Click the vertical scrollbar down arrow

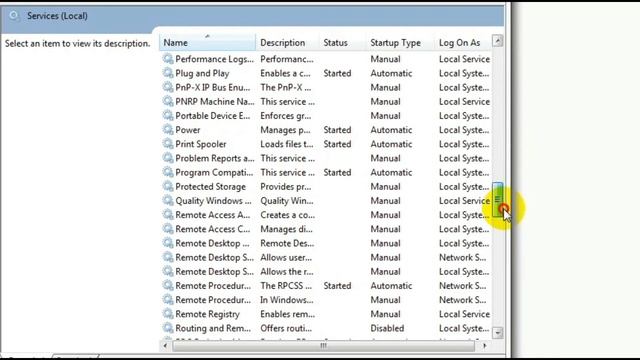click(498, 333)
